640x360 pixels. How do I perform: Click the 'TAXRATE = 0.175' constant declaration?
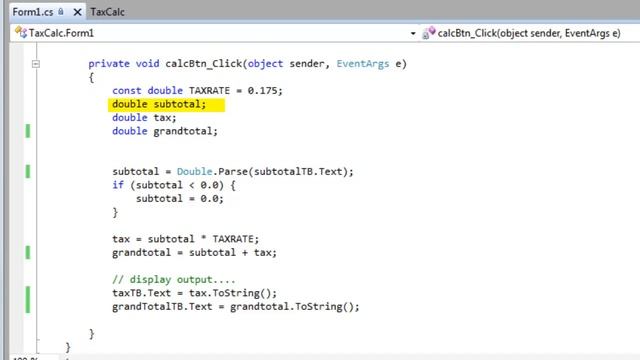197,91
